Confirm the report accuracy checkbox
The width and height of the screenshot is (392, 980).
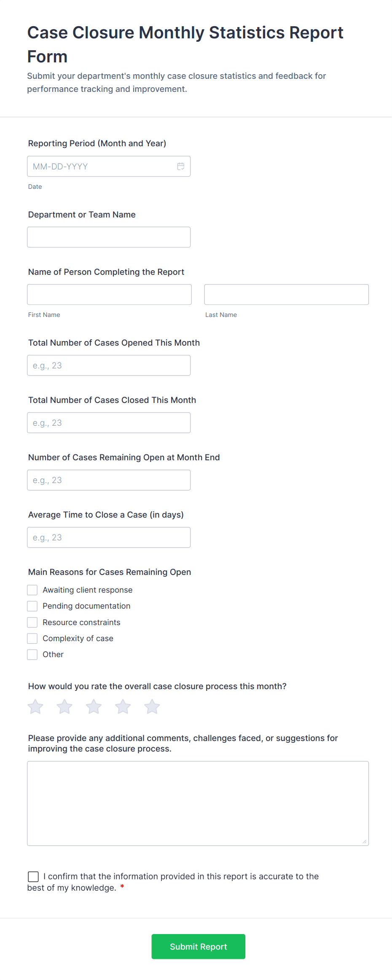coord(33,877)
